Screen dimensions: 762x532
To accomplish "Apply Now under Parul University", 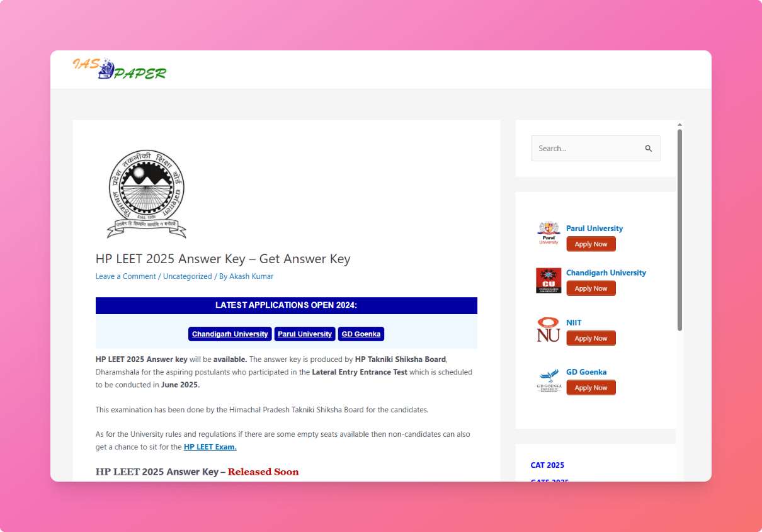I will tap(591, 244).
